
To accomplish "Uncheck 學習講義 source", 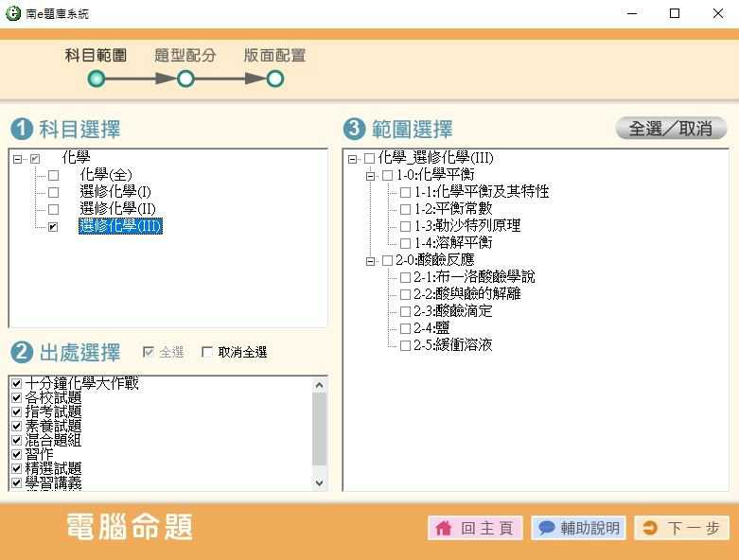I will (x=16, y=482).
